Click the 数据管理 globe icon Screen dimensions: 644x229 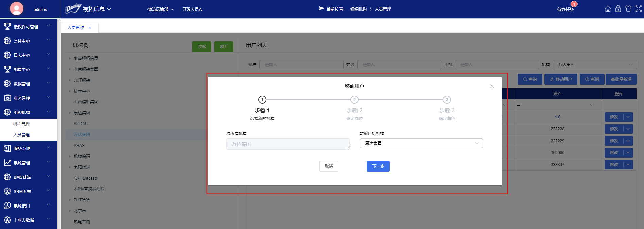[7, 83]
